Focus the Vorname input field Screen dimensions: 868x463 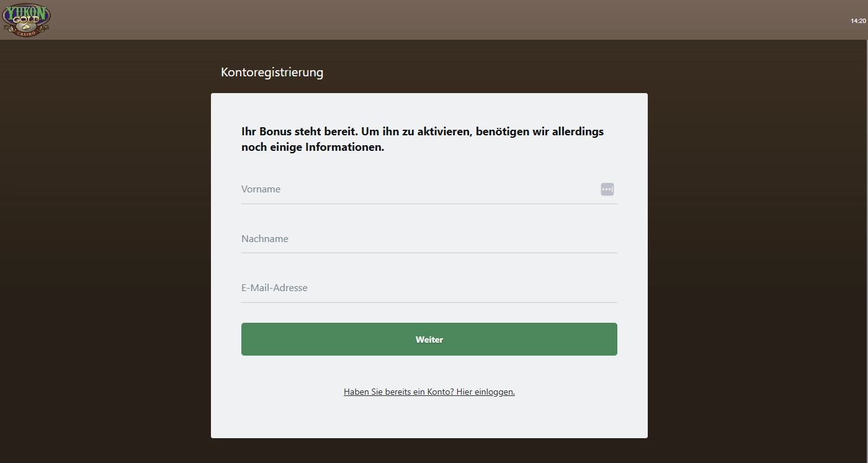pyautogui.click(x=416, y=189)
